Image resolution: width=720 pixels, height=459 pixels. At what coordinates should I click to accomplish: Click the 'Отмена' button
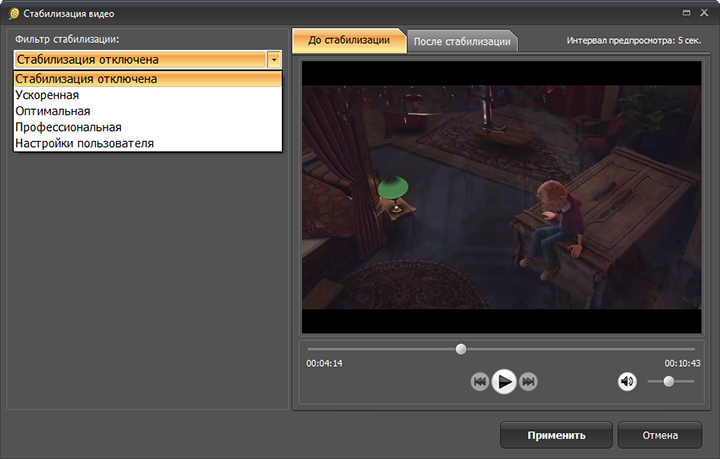tap(660, 435)
